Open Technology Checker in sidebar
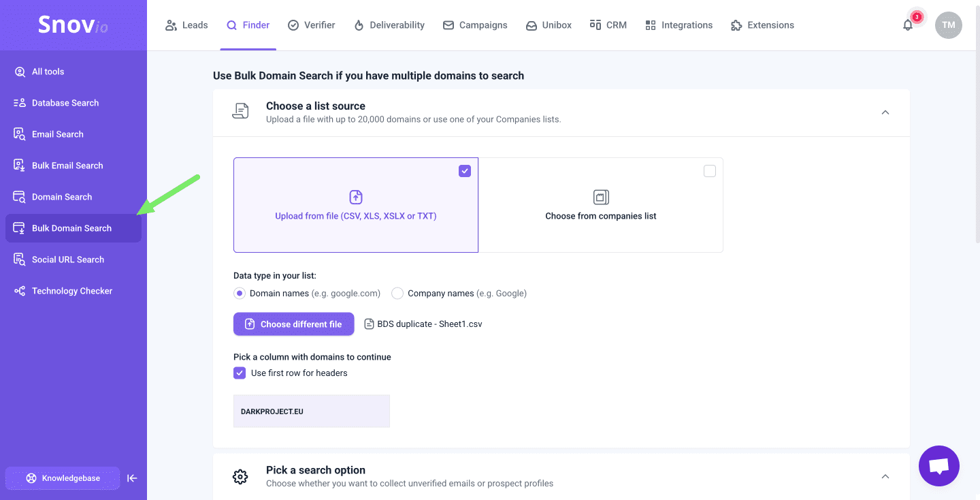 click(x=71, y=291)
